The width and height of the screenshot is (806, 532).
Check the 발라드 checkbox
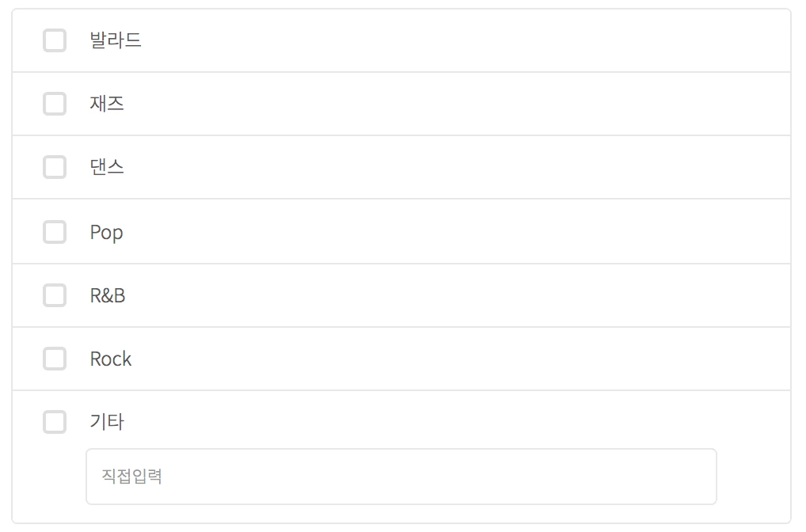(x=55, y=40)
